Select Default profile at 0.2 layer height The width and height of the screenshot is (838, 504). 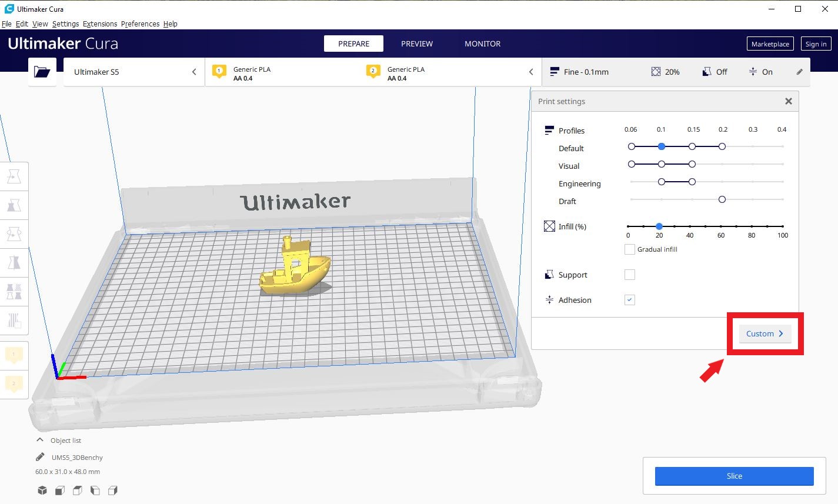coord(722,146)
